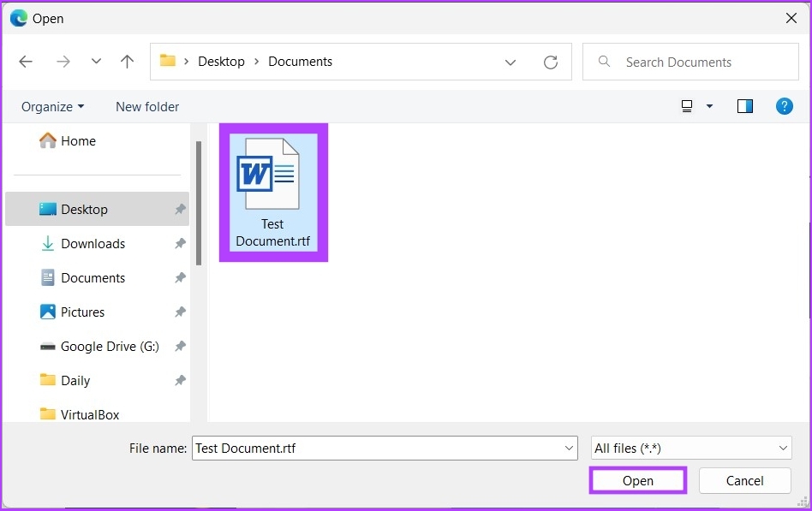Select the Test Document.rtf file
Screen dimensions: 812x511
coord(272,192)
